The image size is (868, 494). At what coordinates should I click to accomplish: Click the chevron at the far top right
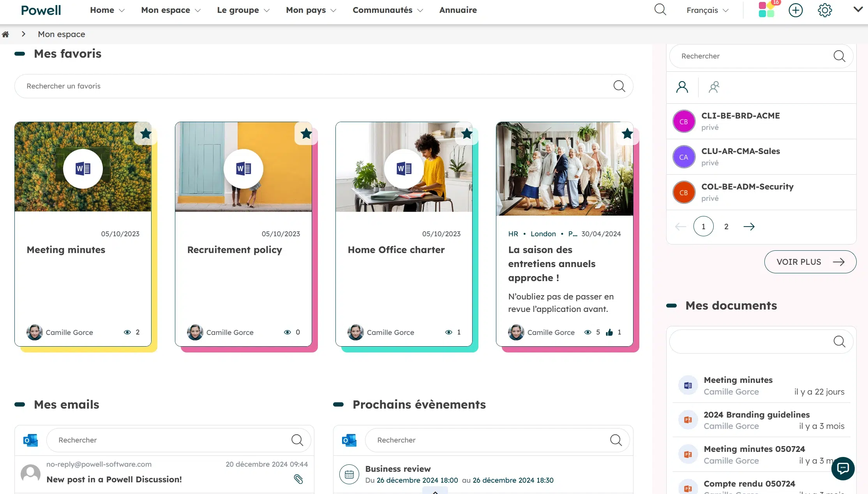857,10
